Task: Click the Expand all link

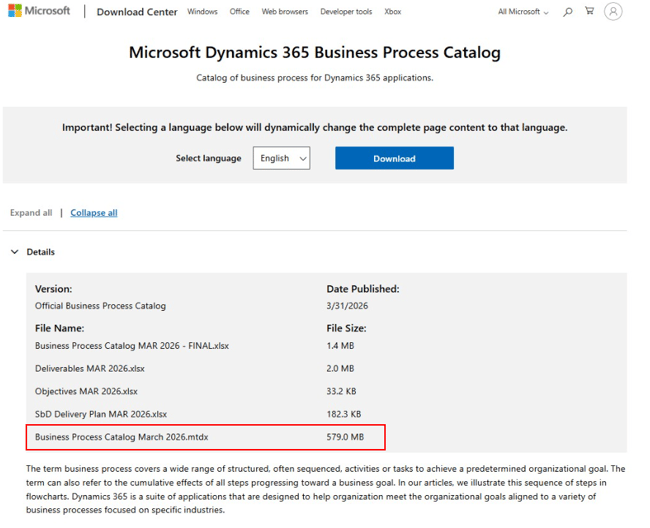Action: pyautogui.click(x=31, y=213)
